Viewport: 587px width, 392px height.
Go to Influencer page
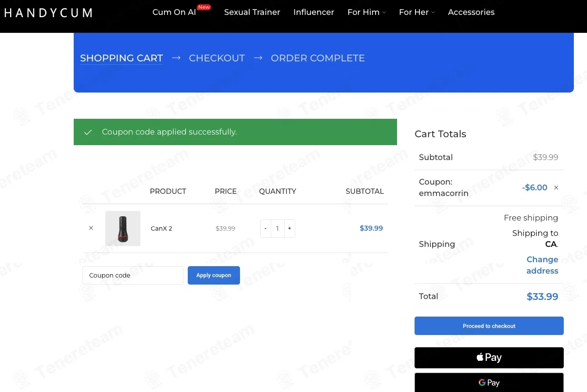tap(314, 12)
